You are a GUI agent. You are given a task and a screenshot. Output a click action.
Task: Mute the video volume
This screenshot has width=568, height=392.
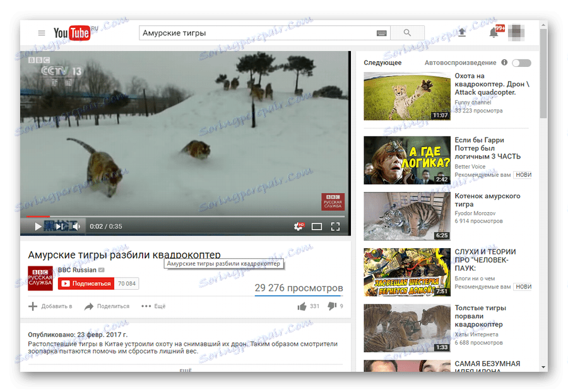point(76,227)
